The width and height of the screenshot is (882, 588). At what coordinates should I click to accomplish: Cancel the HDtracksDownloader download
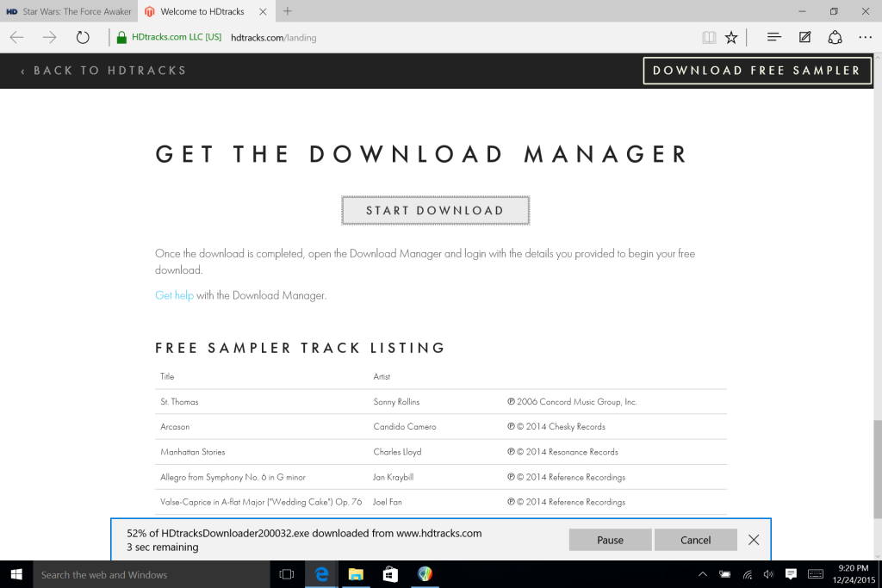click(x=696, y=540)
